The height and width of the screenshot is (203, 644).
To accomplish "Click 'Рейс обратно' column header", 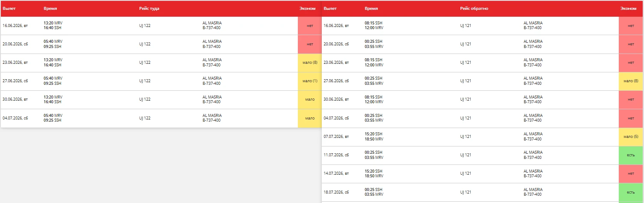I will (x=474, y=9).
